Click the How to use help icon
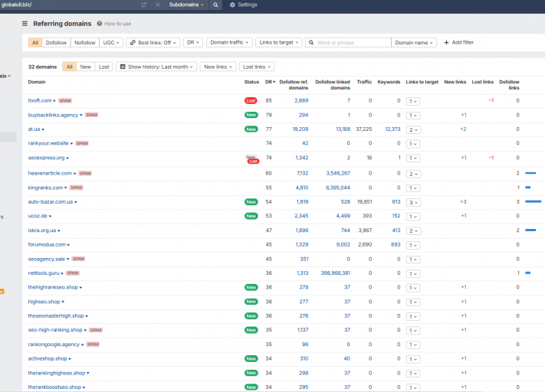The height and width of the screenshot is (392, 545). (100, 24)
